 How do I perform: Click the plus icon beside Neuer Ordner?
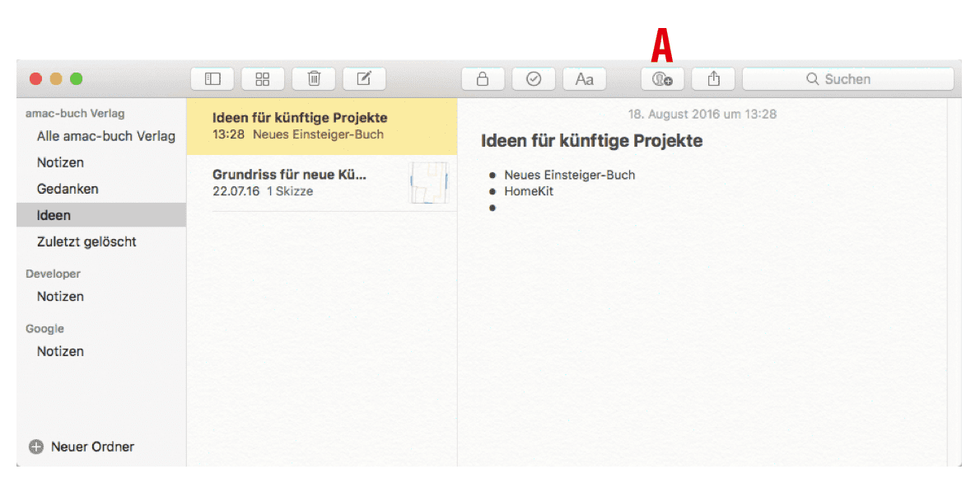[x=36, y=447]
